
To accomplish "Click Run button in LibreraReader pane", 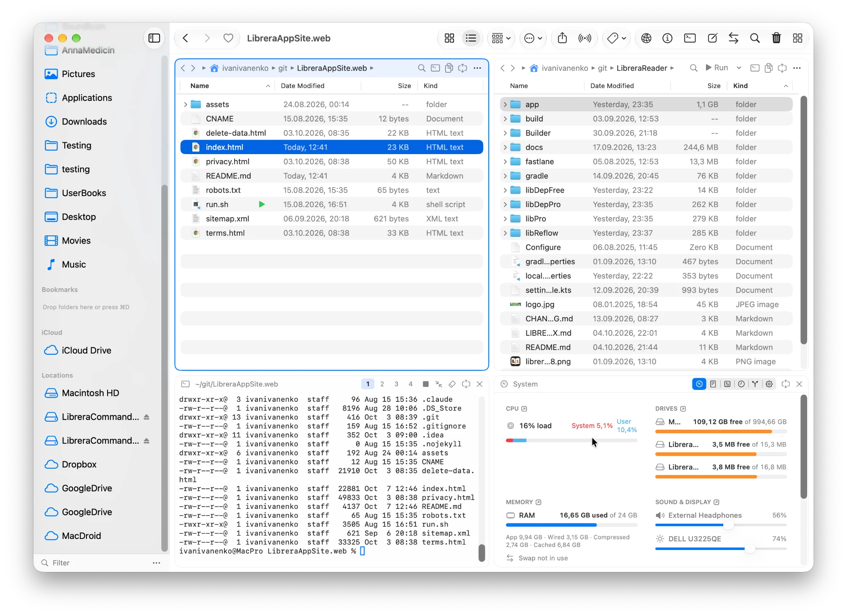I will tap(717, 68).
